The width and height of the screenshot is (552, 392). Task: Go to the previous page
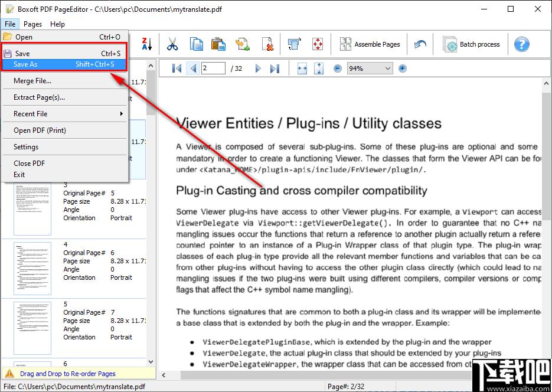(x=193, y=68)
